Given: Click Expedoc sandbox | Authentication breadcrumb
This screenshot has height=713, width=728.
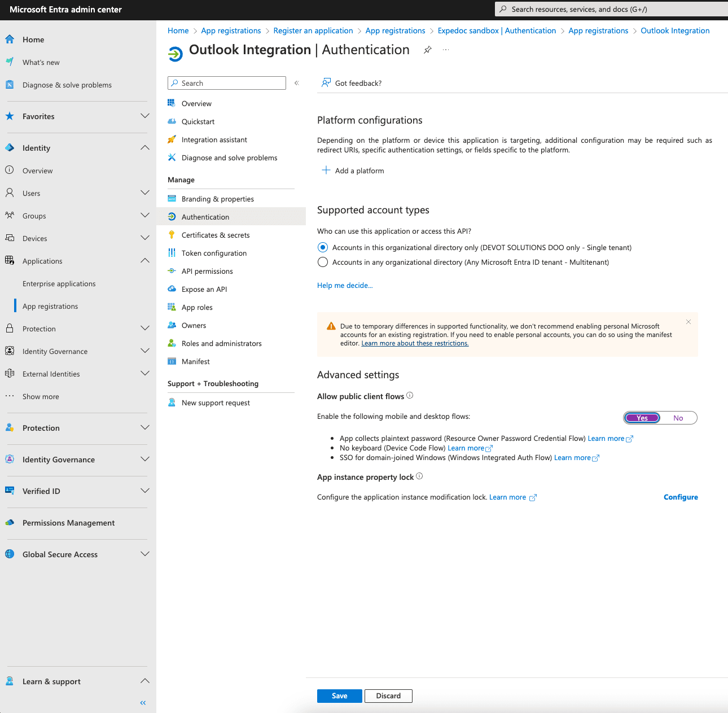Looking at the screenshot, I should point(497,30).
